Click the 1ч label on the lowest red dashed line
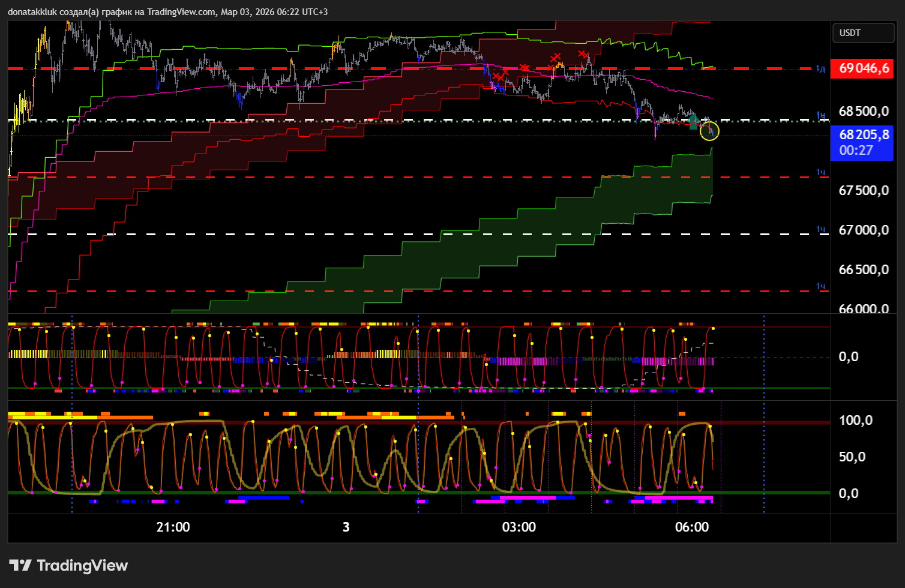The width and height of the screenshot is (905, 588). point(820,286)
